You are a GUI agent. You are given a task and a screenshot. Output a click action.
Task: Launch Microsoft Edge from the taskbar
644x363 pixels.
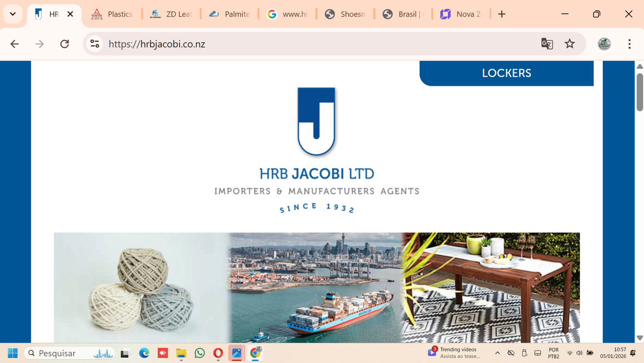144,353
